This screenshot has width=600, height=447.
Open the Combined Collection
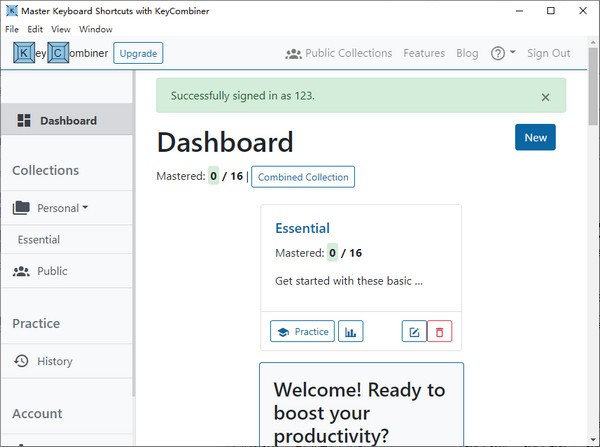click(x=303, y=177)
